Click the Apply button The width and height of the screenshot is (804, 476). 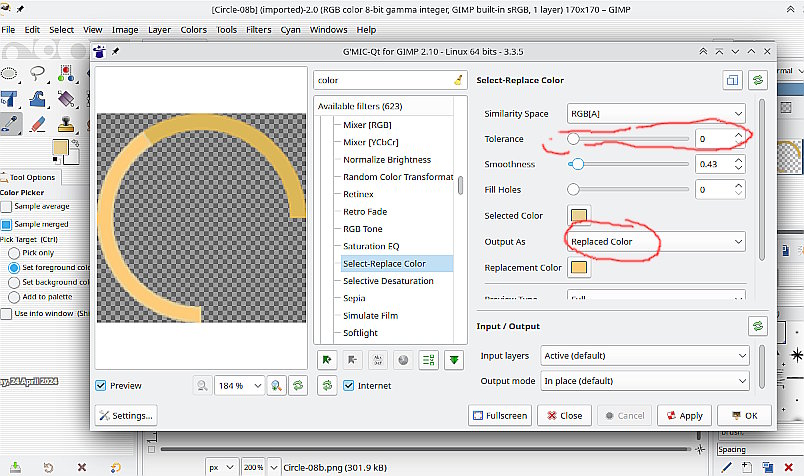pos(683,416)
